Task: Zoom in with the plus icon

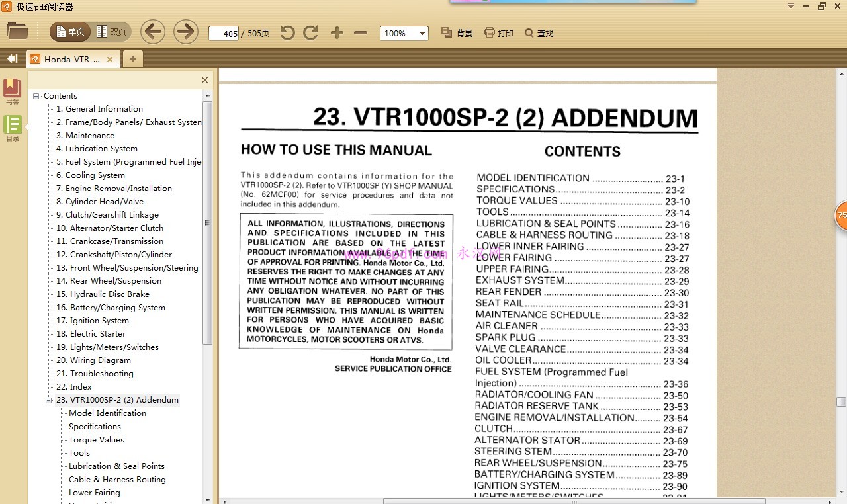Action: [x=337, y=33]
